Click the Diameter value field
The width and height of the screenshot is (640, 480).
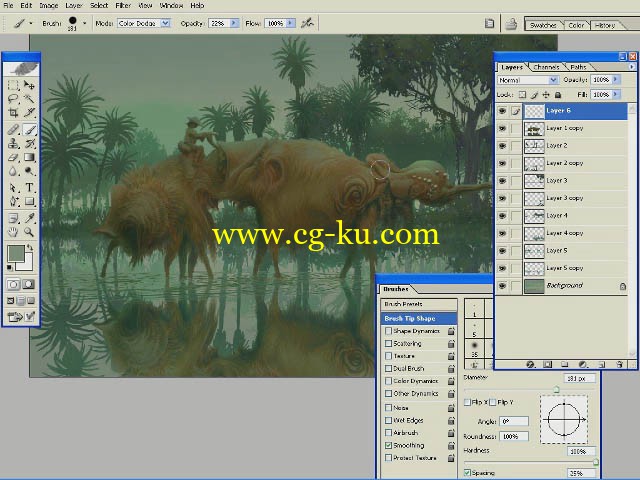[x=579, y=379]
